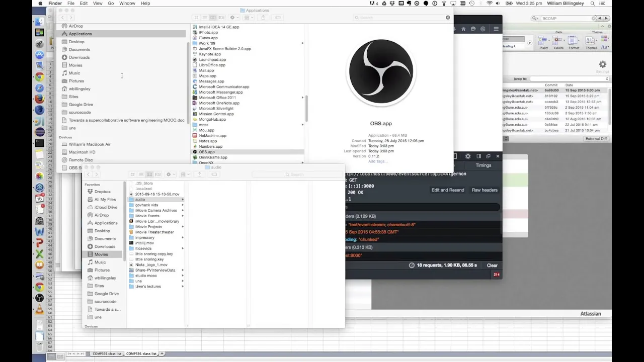Select OmniGraffle.app in Applications list
This screenshot has width=644, height=362.
pyautogui.click(x=213, y=157)
